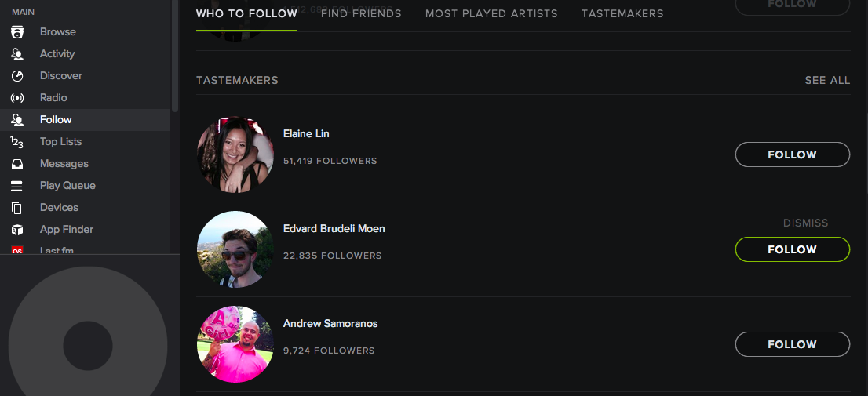Click the Top Lists numbered icon
The height and width of the screenshot is (396, 868).
tap(16, 142)
